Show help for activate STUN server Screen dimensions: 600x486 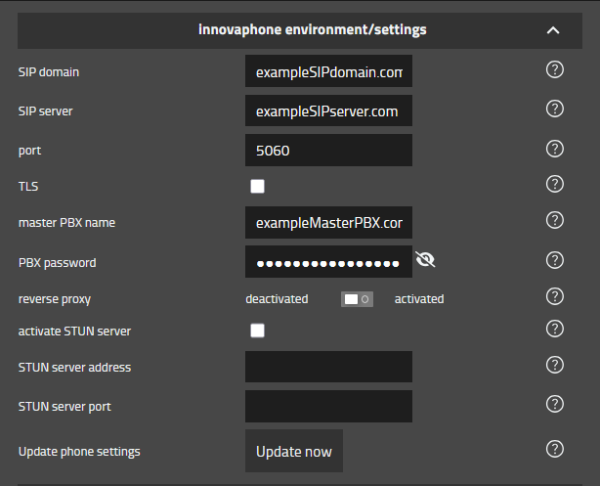point(554,329)
